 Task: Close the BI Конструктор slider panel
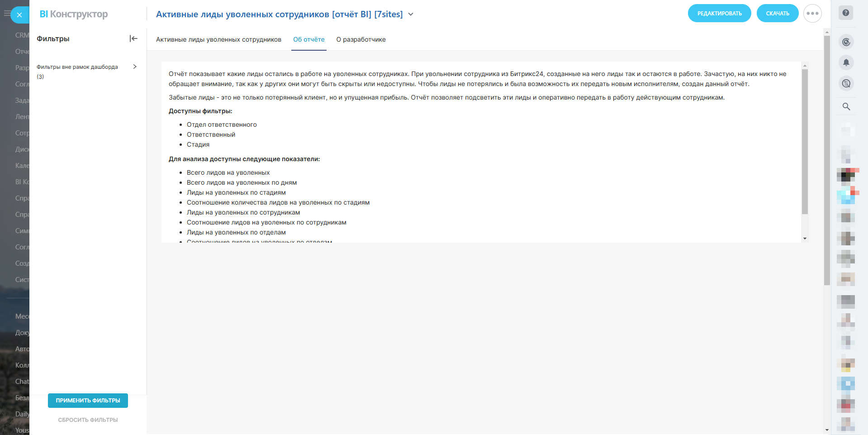pyautogui.click(x=19, y=15)
